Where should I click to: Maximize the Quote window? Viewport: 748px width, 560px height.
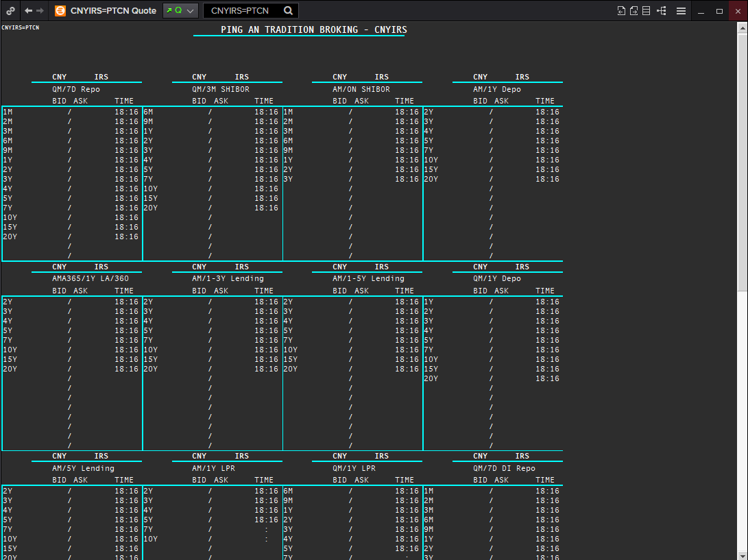coord(719,11)
